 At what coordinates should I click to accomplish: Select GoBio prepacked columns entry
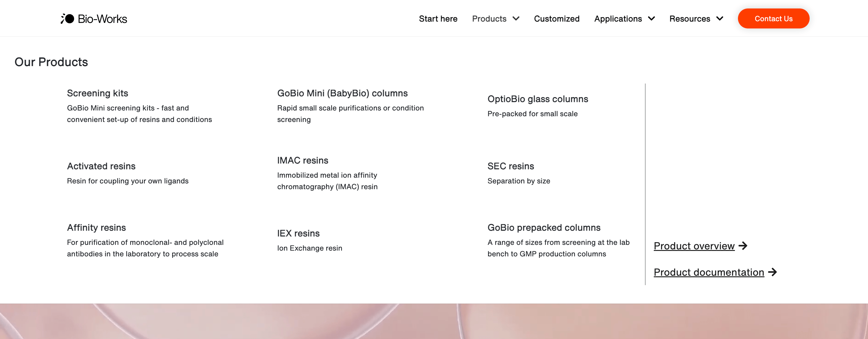[543, 227]
